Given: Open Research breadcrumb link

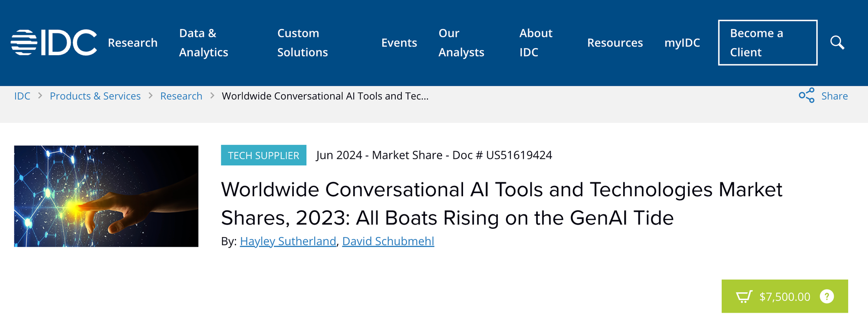Looking at the screenshot, I should (181, 96).
